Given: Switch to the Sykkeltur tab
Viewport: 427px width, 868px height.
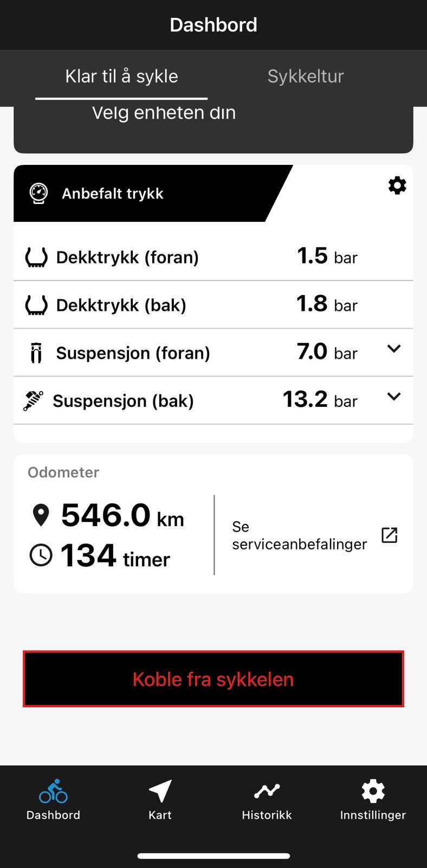Looking at the screenshot, I should pos(306,76).
